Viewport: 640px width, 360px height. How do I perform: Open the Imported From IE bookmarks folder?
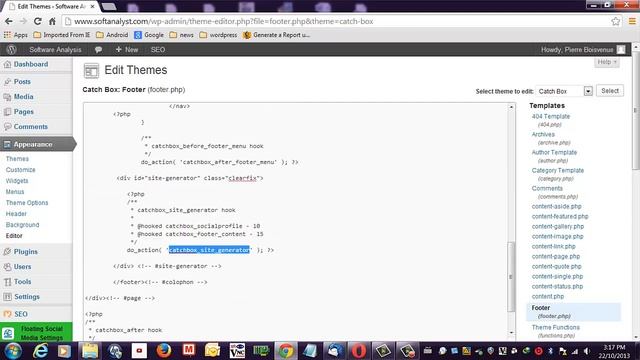click(x=62, y=35)
